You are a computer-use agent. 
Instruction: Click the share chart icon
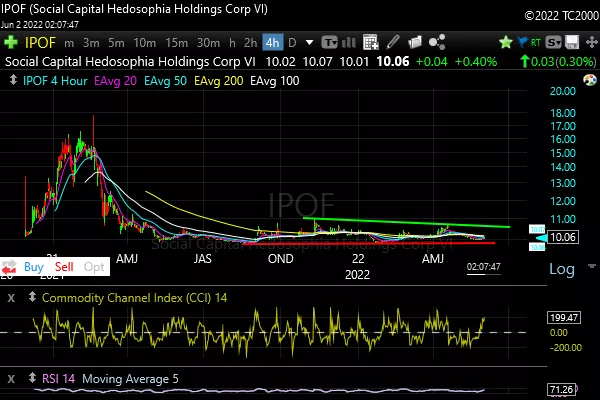coord(437,42)
